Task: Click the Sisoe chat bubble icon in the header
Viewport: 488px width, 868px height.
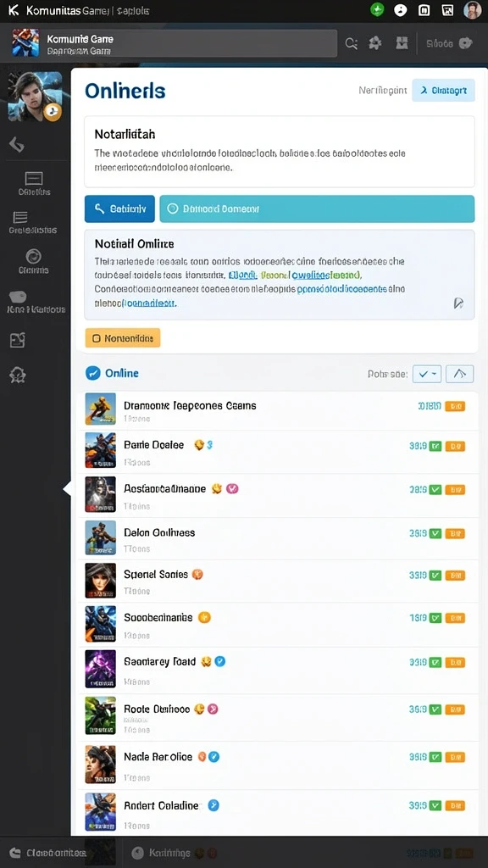Action: tap(465, 43)
